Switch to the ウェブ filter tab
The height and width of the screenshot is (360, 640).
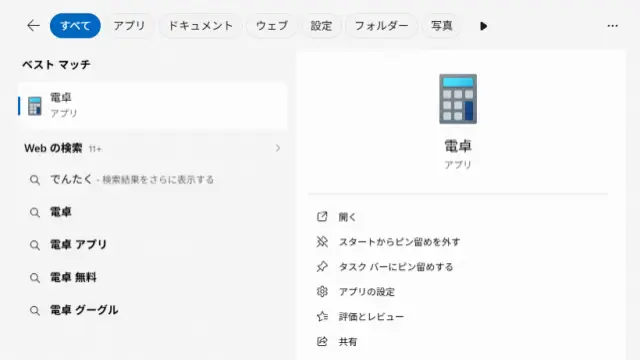(x=272, y=26)
